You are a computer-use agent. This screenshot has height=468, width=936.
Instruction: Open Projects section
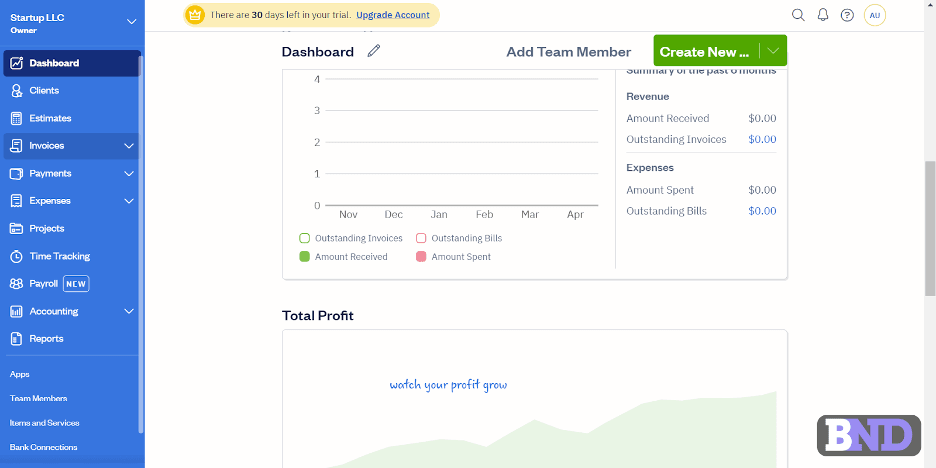[72, 229]
